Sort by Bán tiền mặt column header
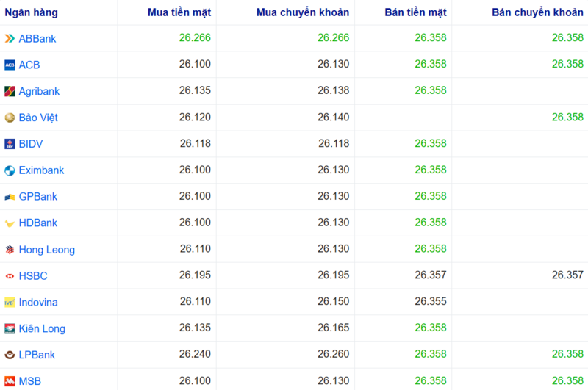Viewport: 588px width, 390px height. click(x=415, y=12)
